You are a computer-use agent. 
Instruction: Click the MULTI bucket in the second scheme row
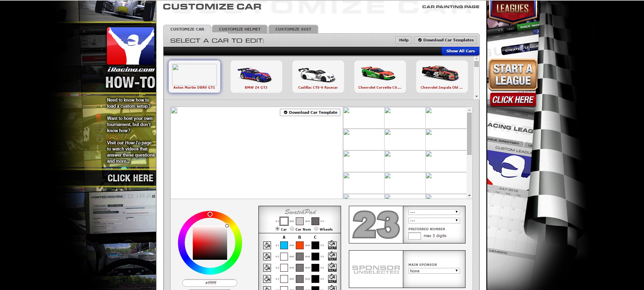332,256
